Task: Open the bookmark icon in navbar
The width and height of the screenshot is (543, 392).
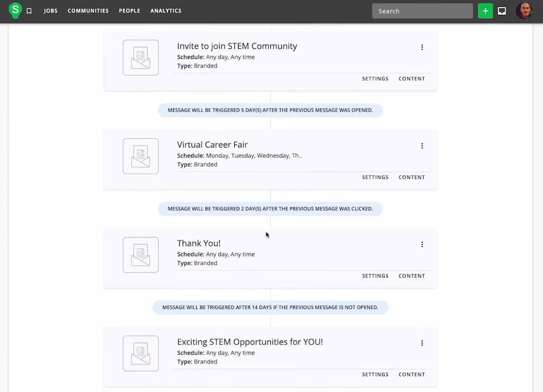Action: coord(29,11)
